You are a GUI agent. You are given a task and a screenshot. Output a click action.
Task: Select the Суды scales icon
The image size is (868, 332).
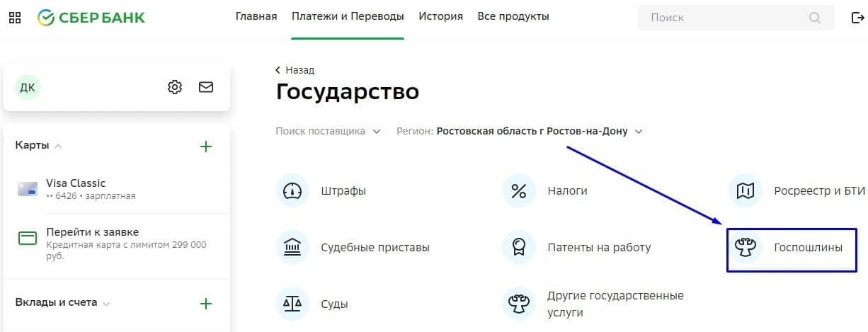[292, 304]
